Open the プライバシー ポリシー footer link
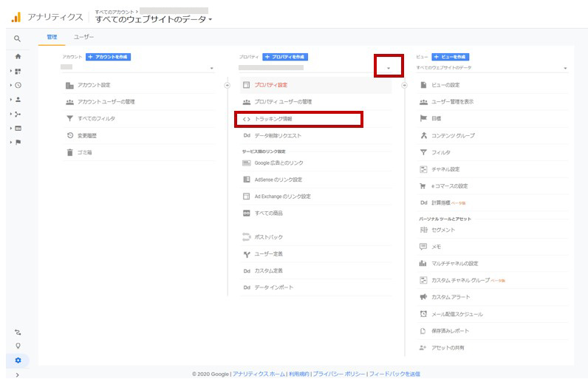Screen dimensions: 588x379 click(x=338, y=374)
